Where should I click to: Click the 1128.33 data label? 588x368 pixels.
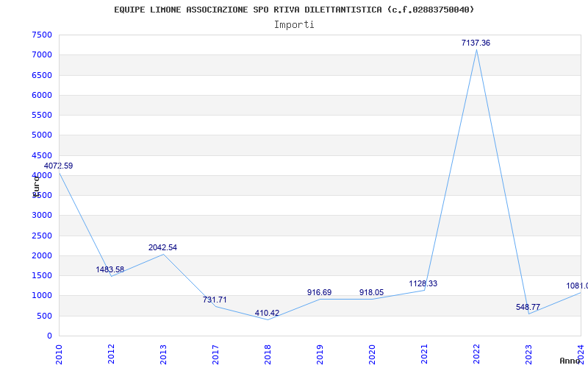tap(423, 283)
